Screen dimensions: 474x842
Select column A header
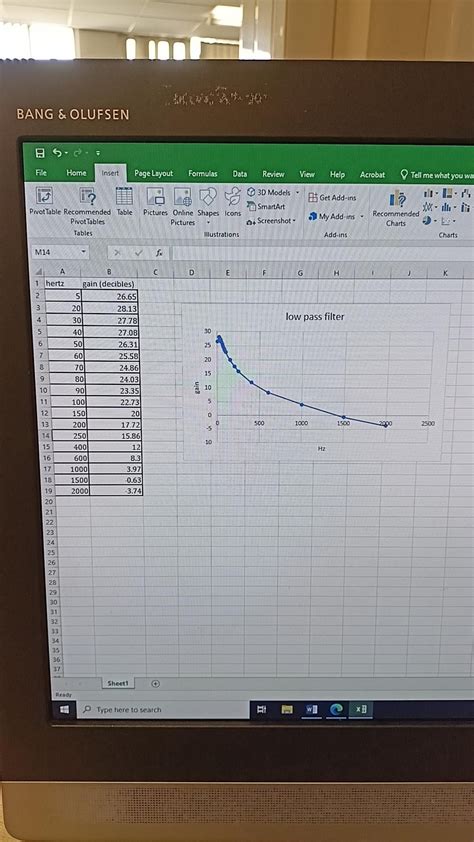(x=62, y=272)
